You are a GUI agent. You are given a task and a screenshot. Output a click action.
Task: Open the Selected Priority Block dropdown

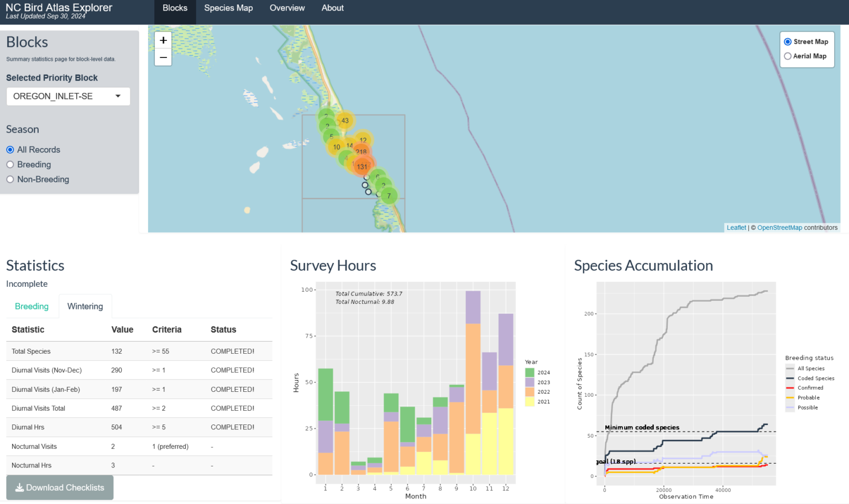68,96
